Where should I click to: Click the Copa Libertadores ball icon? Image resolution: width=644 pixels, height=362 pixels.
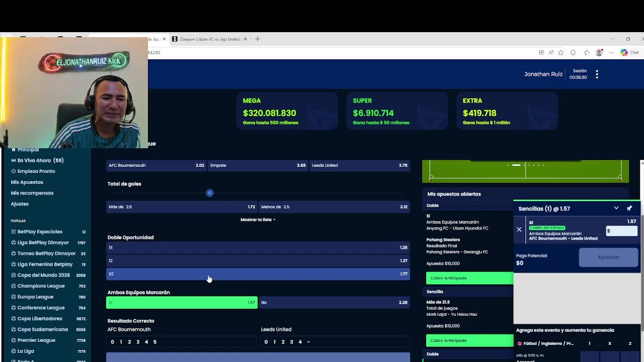click(14, 319)
